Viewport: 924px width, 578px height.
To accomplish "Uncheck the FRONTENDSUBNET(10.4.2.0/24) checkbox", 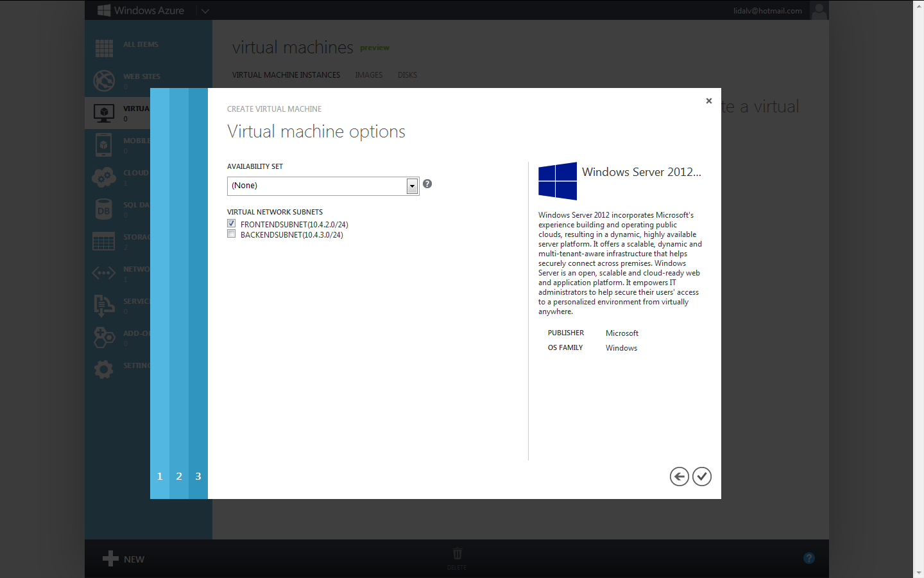I will [232, 223].
